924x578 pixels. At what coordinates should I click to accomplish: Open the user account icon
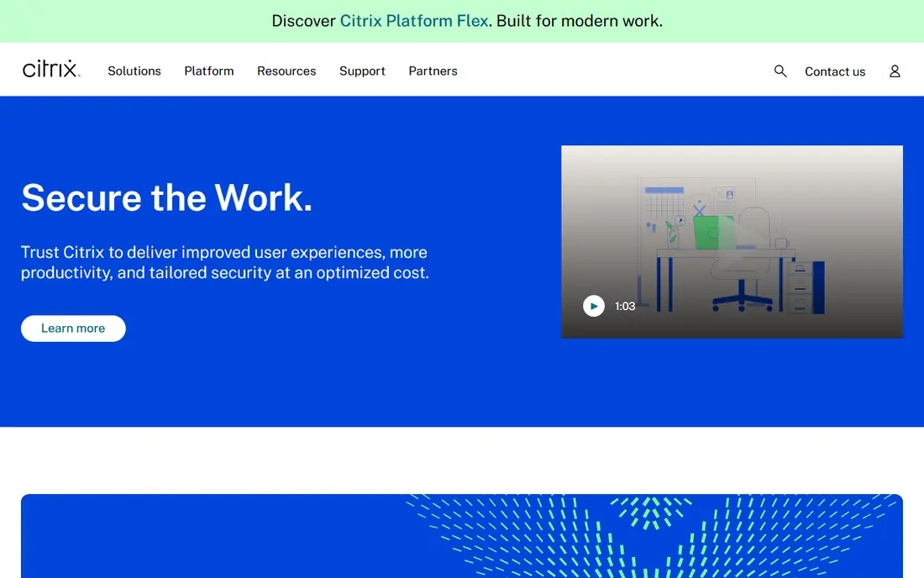[x=895, y=71]
